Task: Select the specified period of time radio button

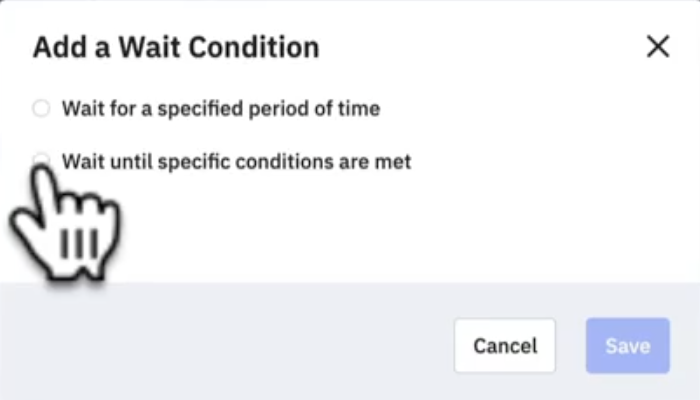Action: (x=41, y=108)
